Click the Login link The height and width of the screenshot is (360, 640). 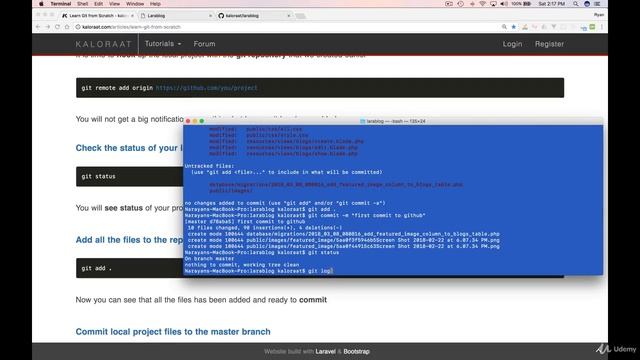point(512,44)
